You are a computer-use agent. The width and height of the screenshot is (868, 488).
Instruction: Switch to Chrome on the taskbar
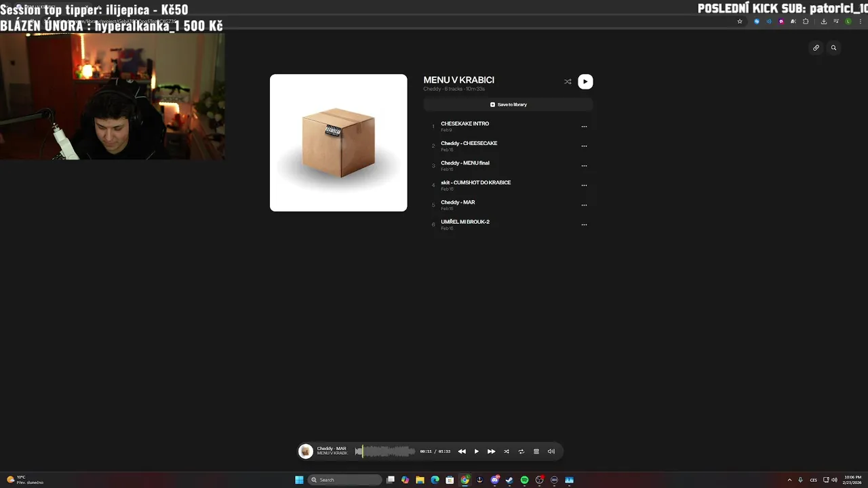click(x=465, y=480)
